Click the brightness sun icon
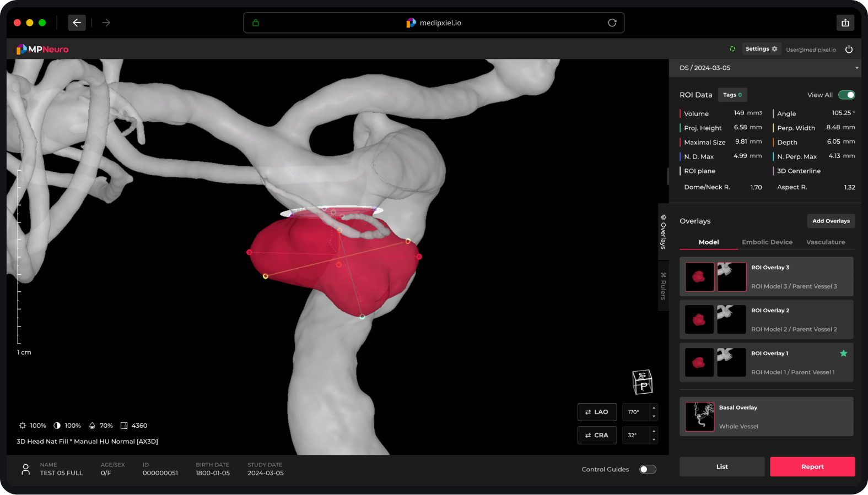This screenshot has width=868, height=495. (23, 426)
